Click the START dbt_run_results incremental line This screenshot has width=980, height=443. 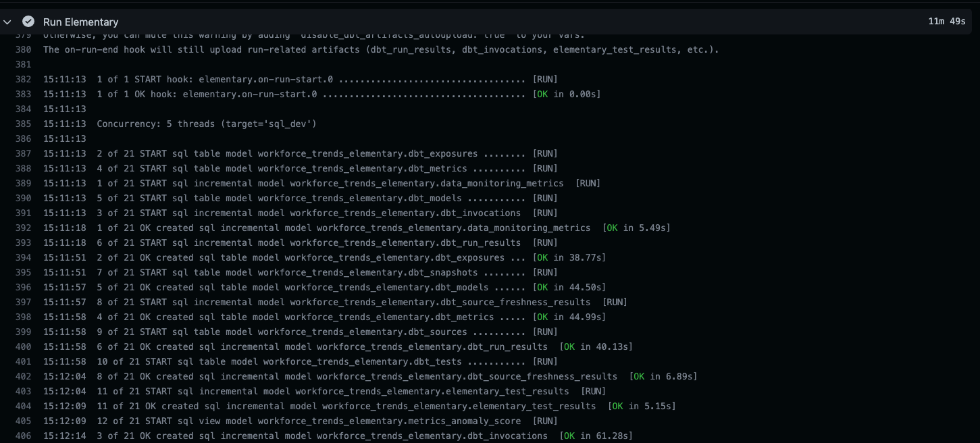click(301, 242)
